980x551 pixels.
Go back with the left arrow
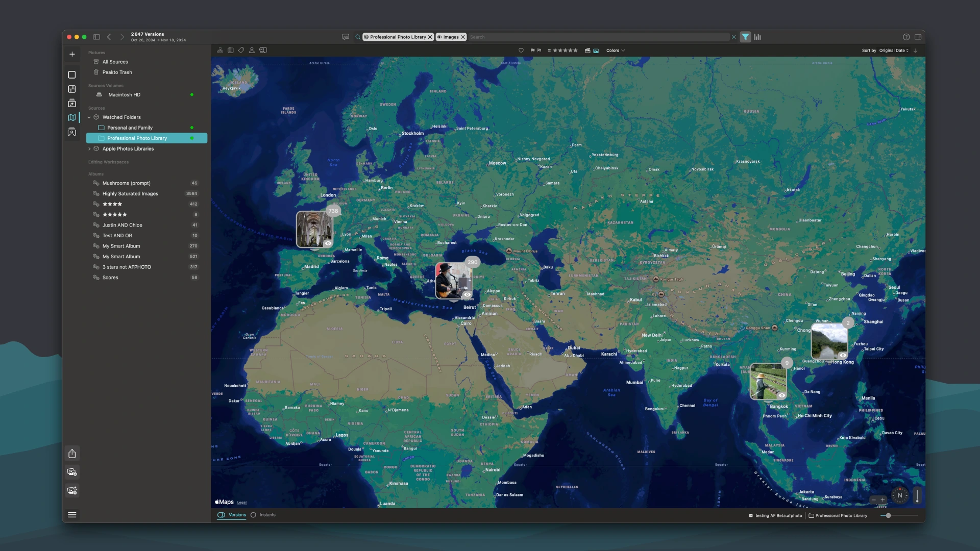[109, 37]
